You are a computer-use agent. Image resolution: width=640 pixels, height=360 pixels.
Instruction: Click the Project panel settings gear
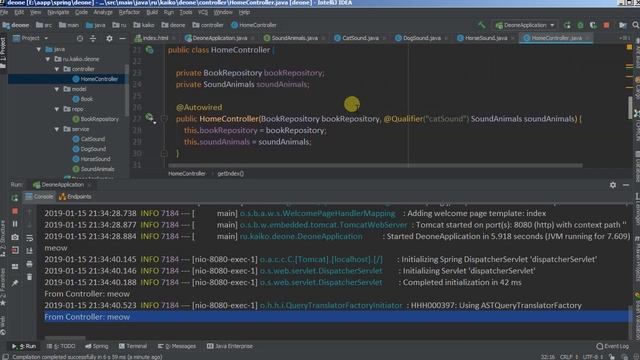click(109, 38)
